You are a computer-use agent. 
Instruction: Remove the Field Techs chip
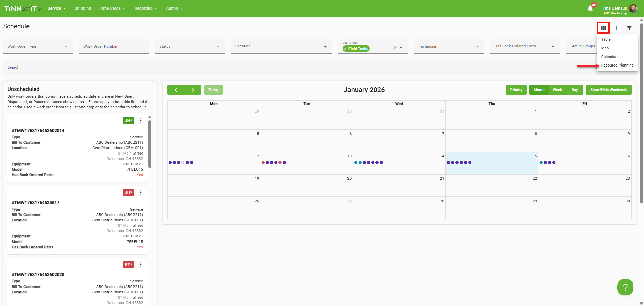(x=345, y=49)
